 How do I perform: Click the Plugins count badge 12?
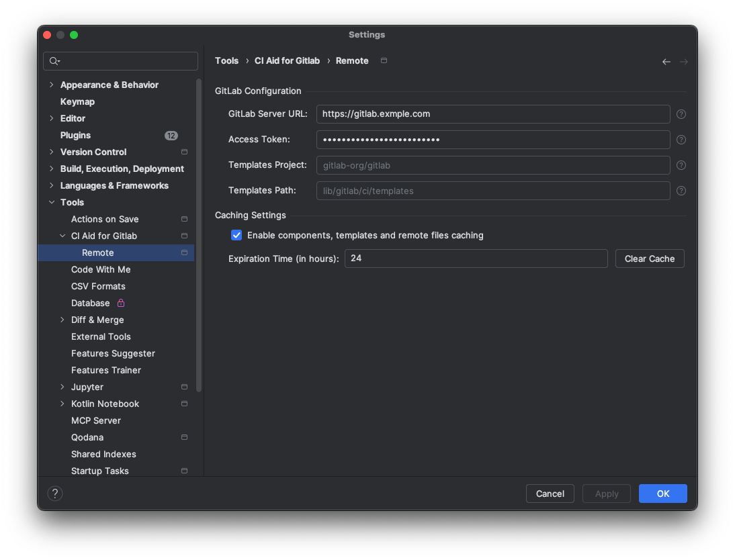(x=171, y=136)
